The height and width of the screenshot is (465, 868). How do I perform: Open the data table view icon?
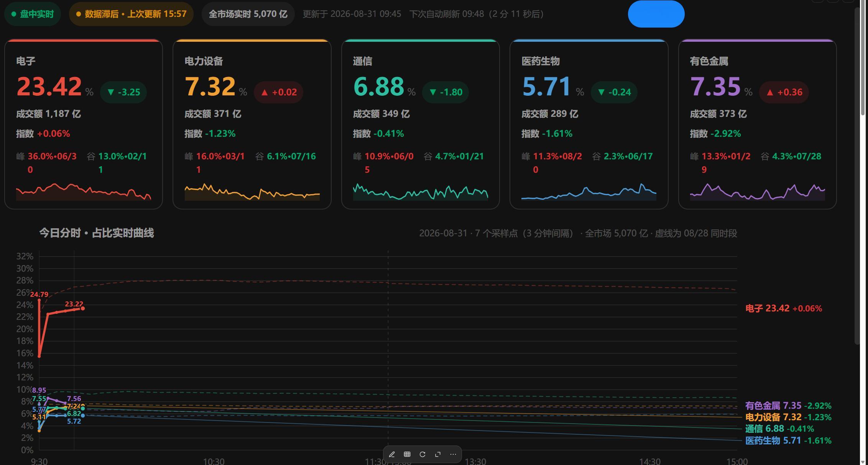(x=407, y=454)
